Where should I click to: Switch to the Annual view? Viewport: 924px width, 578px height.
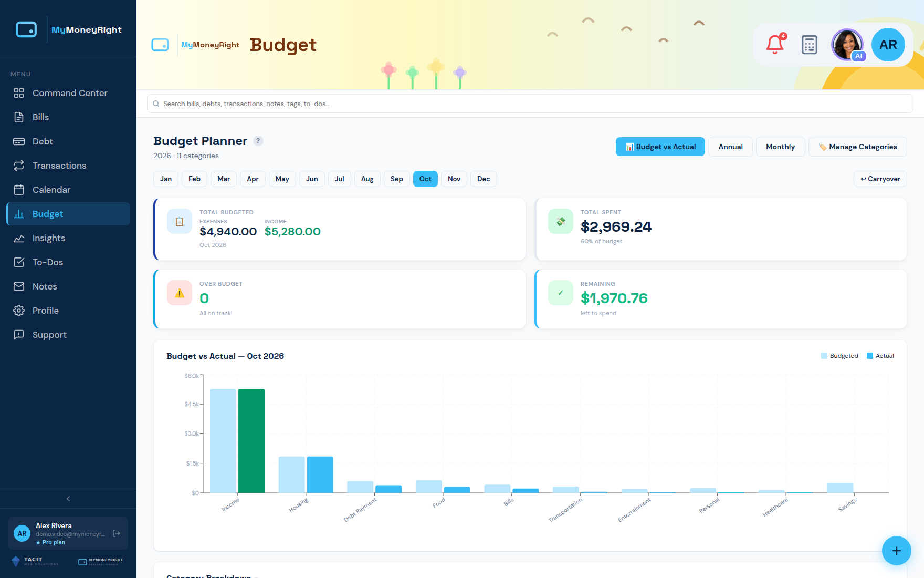coord(731,147)
